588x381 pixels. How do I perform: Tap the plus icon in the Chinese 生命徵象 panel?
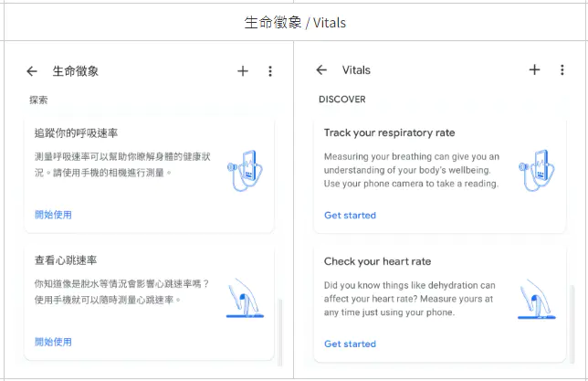click(243, 71)
